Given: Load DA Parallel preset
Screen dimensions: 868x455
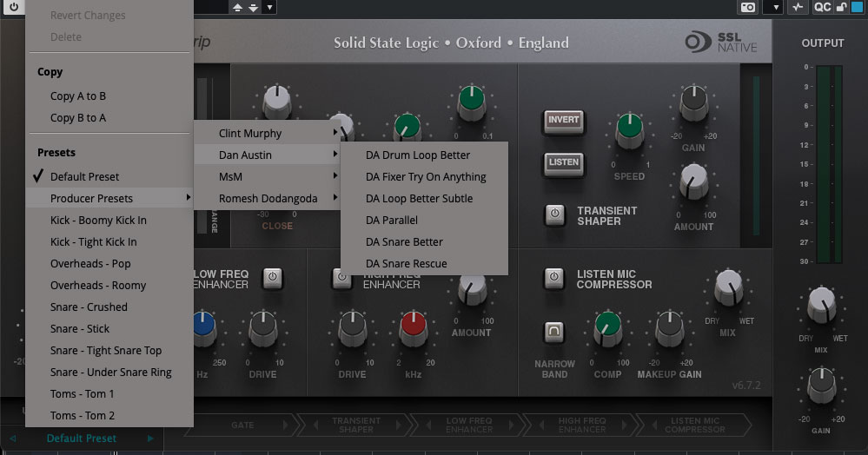Looking at the screenshot, I should click(x=424, y=220).
